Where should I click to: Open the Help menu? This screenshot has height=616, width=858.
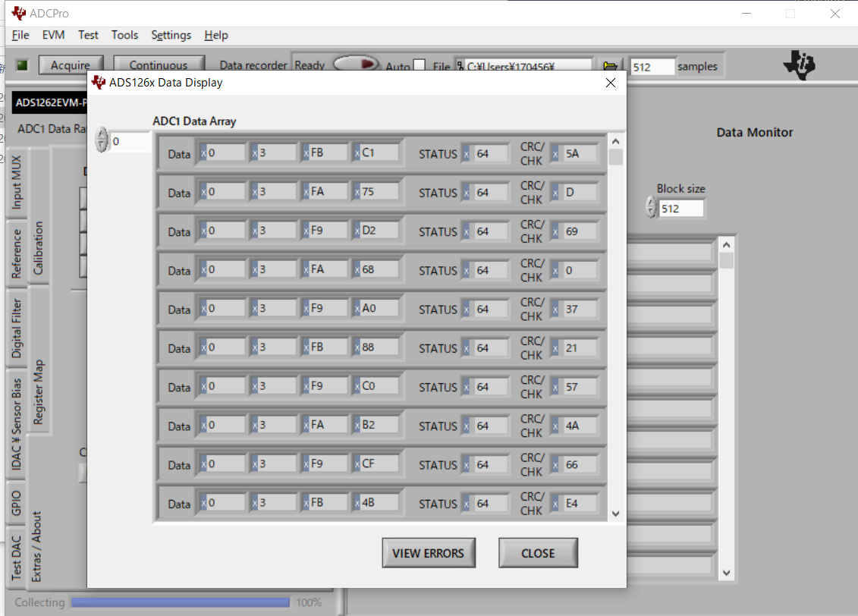[216, 35]
